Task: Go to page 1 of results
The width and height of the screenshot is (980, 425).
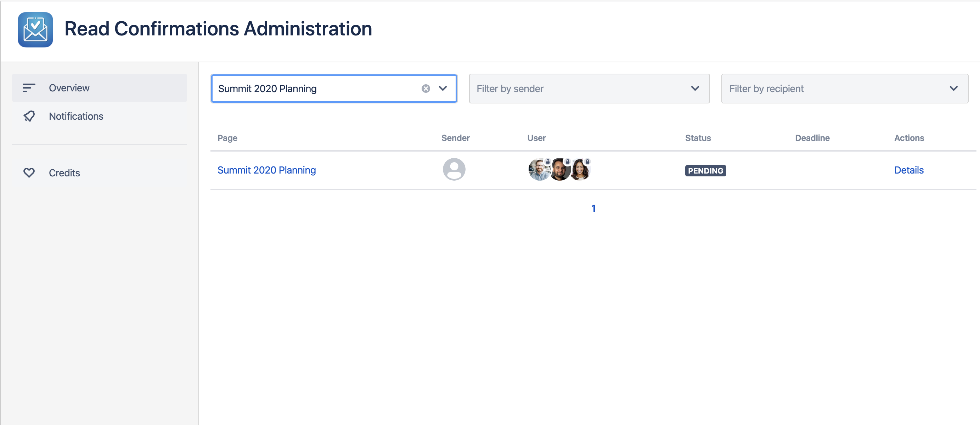Action: coord(593,208)
